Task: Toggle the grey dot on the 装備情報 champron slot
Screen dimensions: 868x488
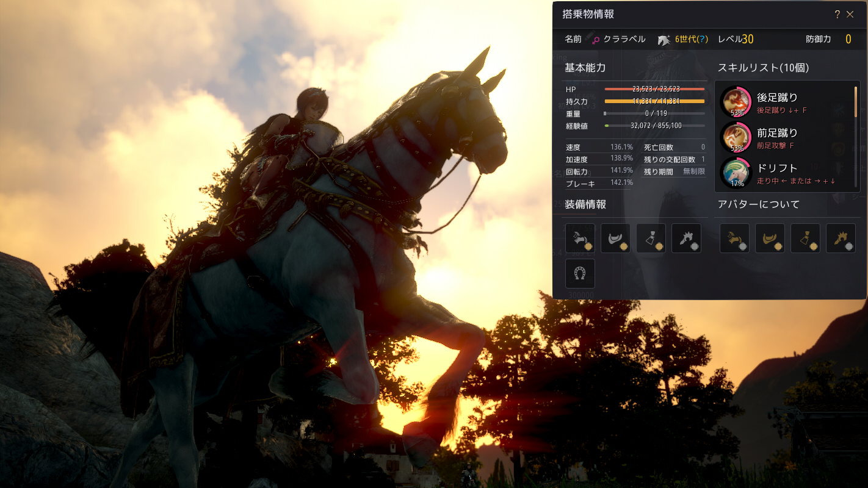Action: coord(695,247)
